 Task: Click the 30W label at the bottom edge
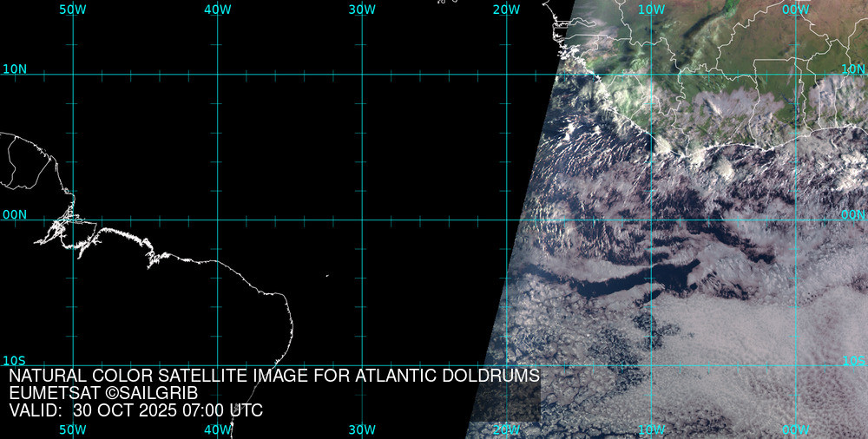coord(362,429)
